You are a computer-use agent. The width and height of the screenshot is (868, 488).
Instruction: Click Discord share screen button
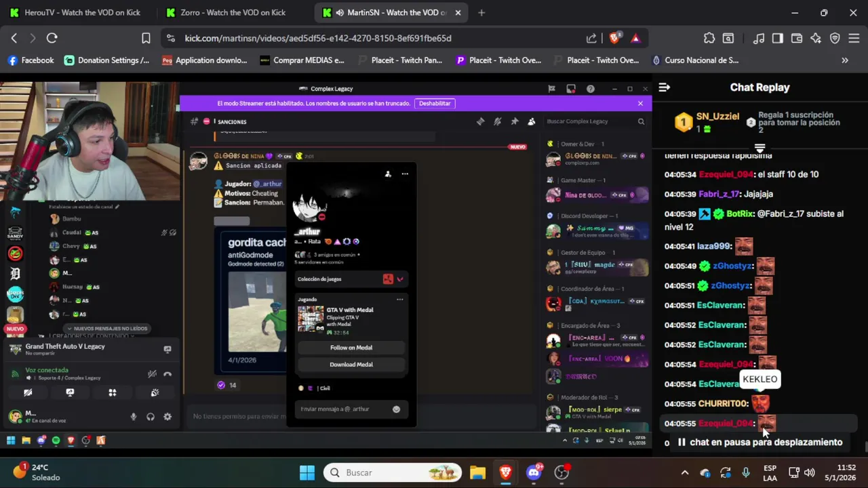(70, 392)
